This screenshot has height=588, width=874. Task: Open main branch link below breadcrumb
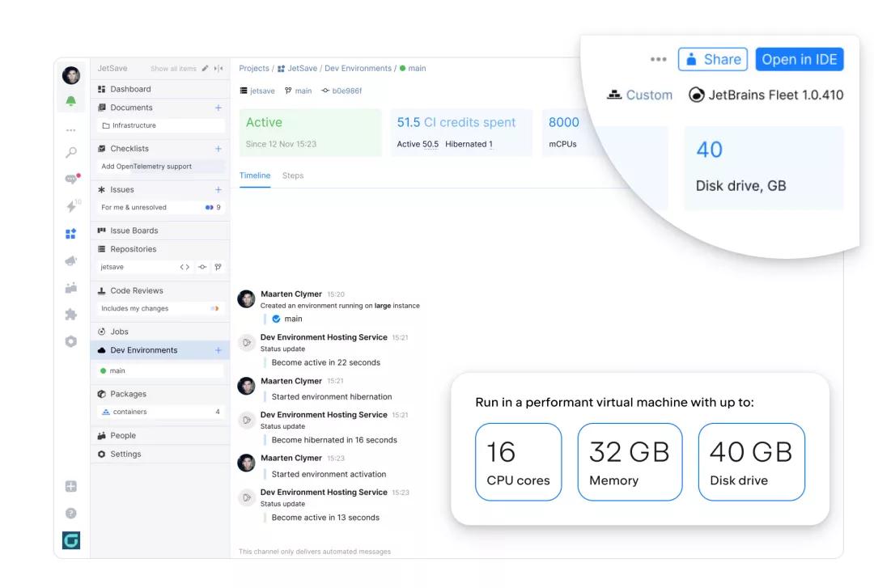298,91
